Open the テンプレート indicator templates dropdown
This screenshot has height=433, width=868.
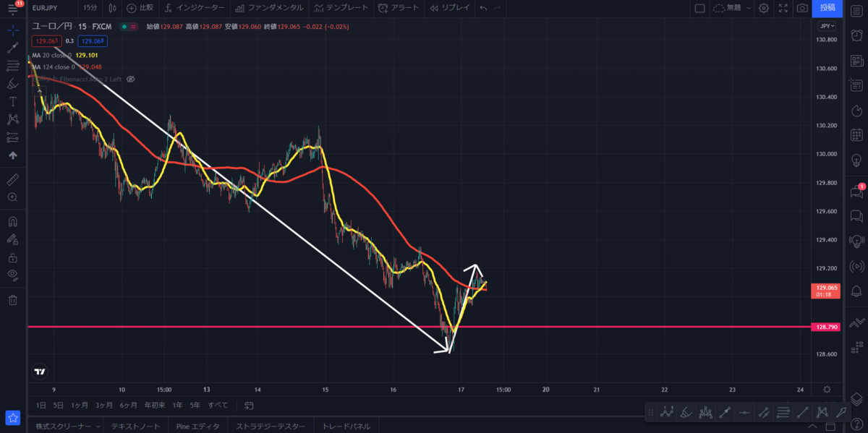tap(341, 8)
